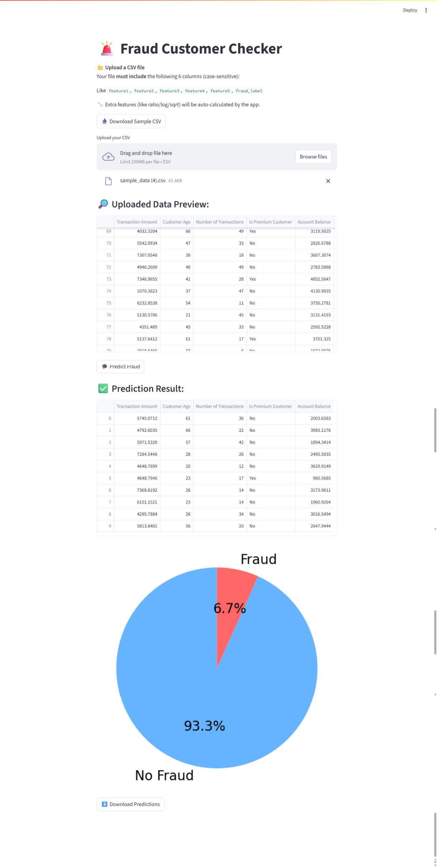Screen dimensions: 437x868
Task: Click the Deploy button
Action: coord(410,10)
